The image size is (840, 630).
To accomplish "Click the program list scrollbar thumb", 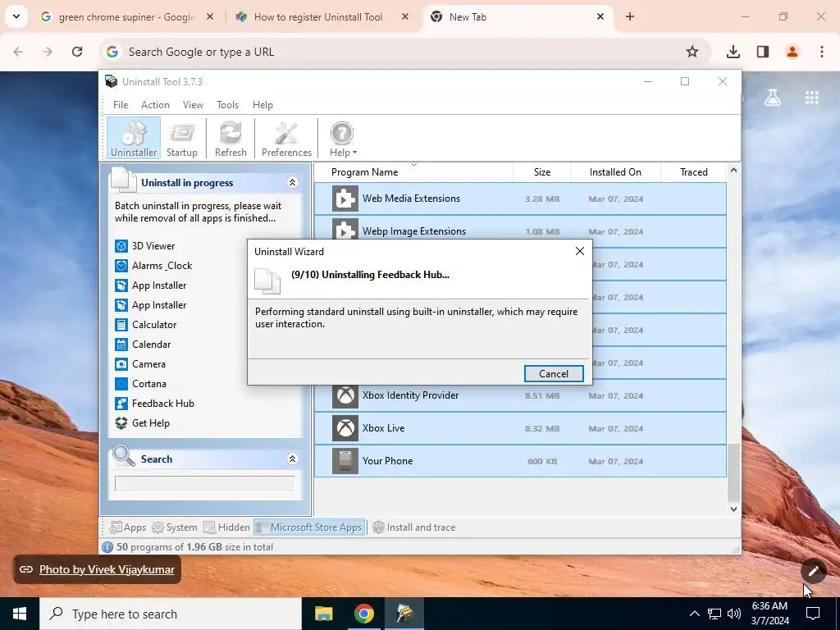I will coord(733,472).
